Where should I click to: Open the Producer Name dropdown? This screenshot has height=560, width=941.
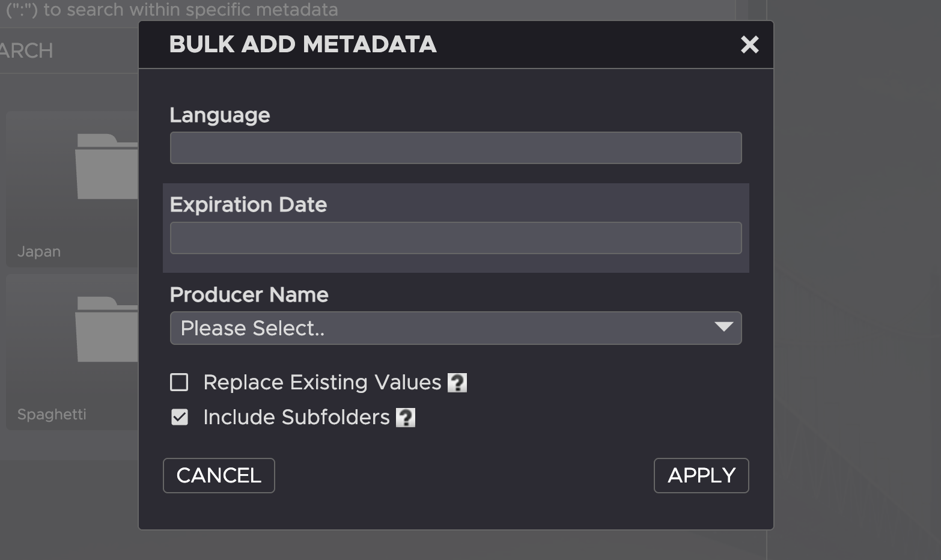click(x=445, y=328)
